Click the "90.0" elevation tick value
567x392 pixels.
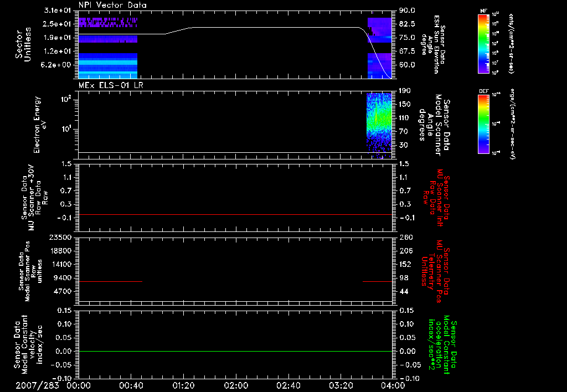pyautogui.click(x=407, y=11)
